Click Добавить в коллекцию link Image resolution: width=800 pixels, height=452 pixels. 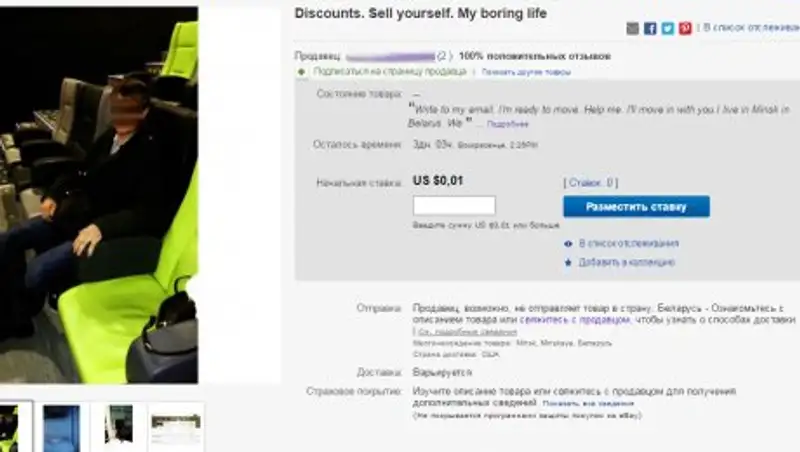[627, 262]
